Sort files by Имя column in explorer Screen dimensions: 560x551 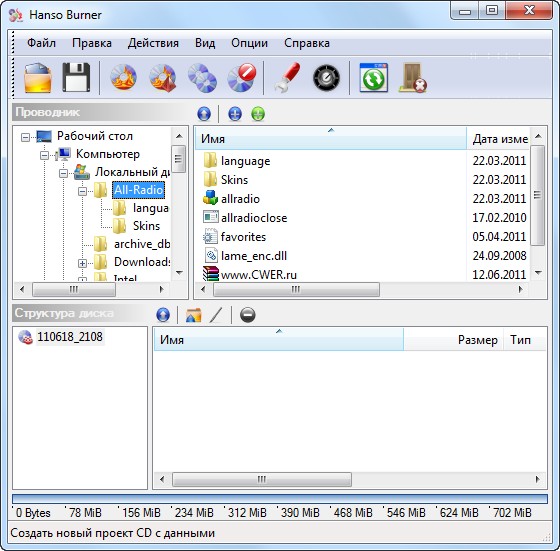point(330,139)
